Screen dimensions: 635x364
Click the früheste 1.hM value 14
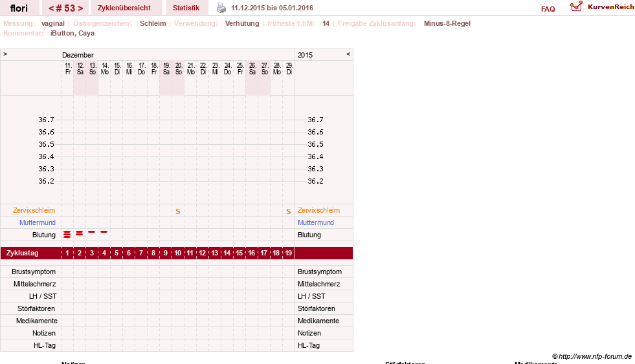[326, 23]
